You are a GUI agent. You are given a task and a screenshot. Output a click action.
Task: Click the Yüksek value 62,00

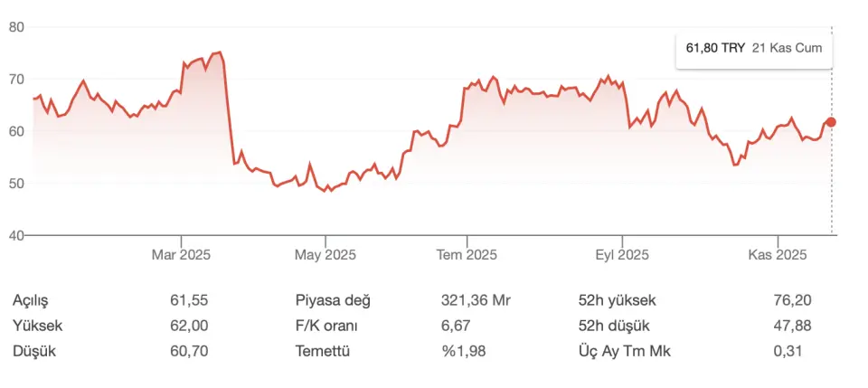pyautogui.click(x=190, y=326)
